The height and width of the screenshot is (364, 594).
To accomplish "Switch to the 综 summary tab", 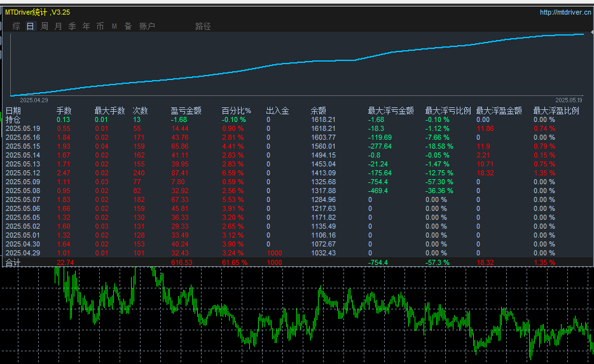I will 16,26.
